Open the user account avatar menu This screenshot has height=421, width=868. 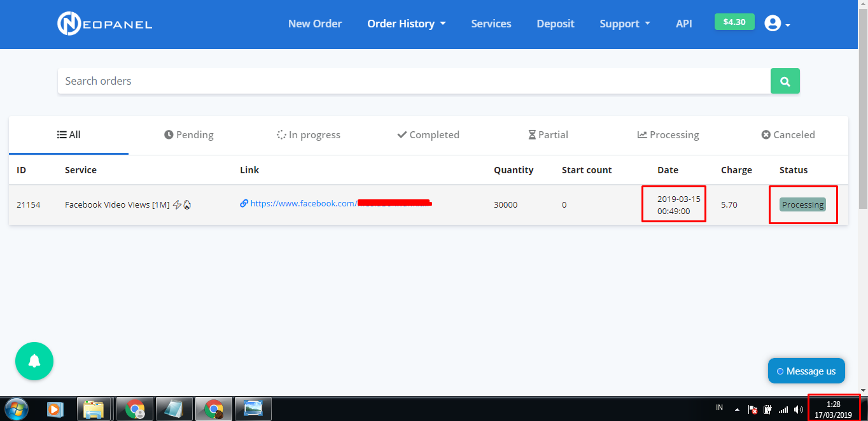(777, 24)
